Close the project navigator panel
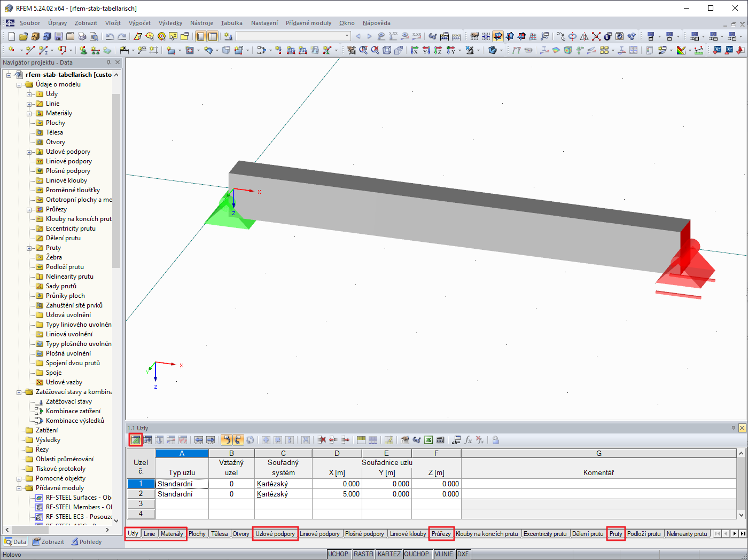The width and height of the screenshot is (748, 560). 118,62
